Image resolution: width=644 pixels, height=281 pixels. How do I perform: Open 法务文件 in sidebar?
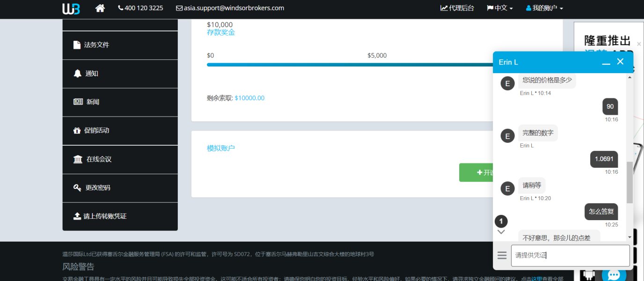click(120, 45)
